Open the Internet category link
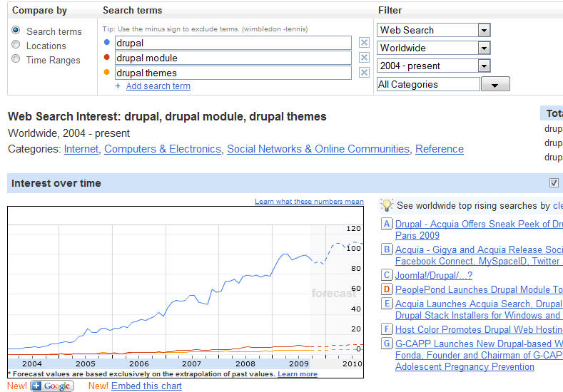Image resolution: width=563 pixels, height=392 pixels. [x=81, y=149]
